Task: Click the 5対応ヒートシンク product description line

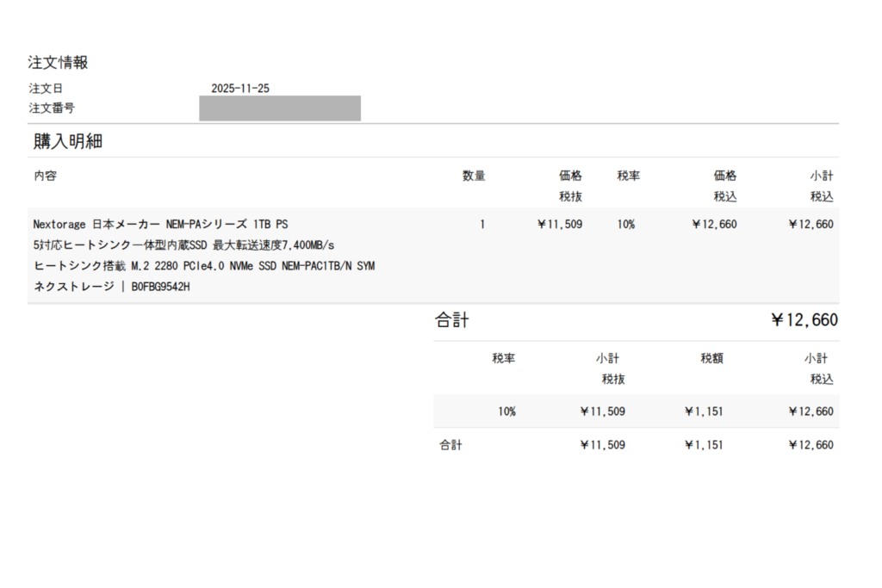Action: coord(183,244)
